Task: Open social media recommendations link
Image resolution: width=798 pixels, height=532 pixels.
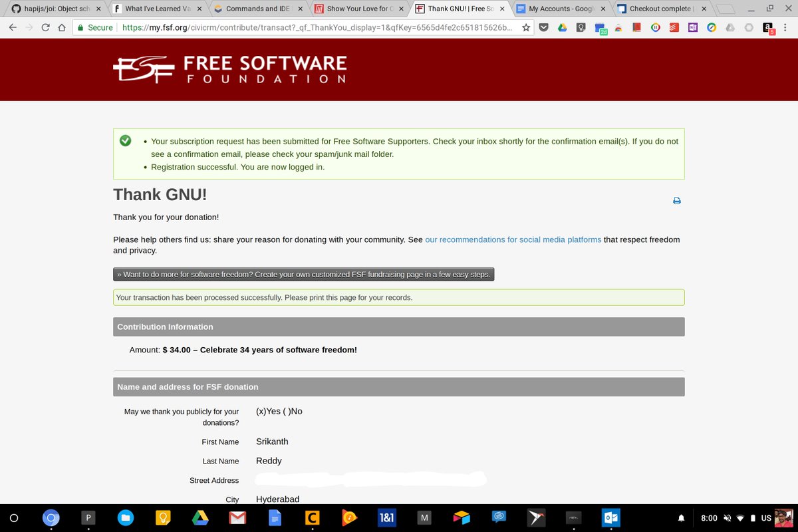Action: click(513, 239)
